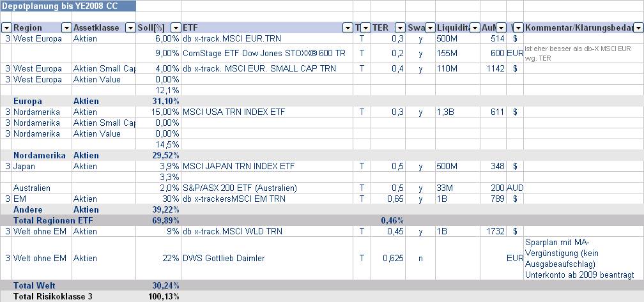Open the ETF column filter dropdown
The image size is (644, 302).
(347, 28)
